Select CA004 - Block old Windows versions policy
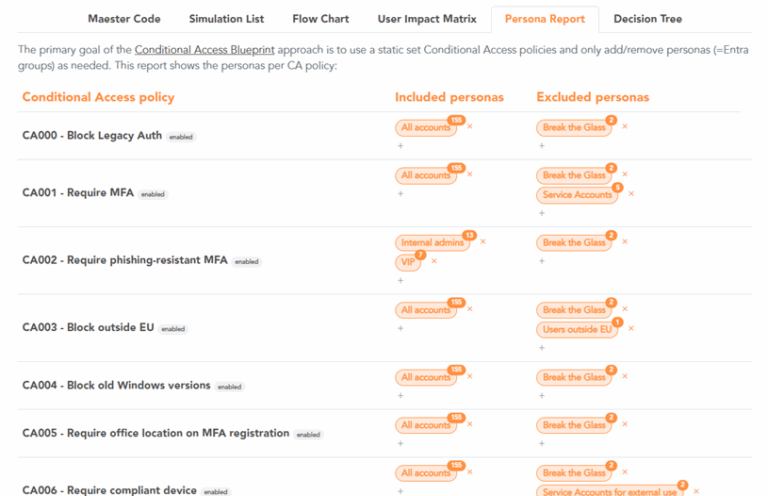This screenshot has height=496, width=768. pyautogui.click(x=116, y=385)
